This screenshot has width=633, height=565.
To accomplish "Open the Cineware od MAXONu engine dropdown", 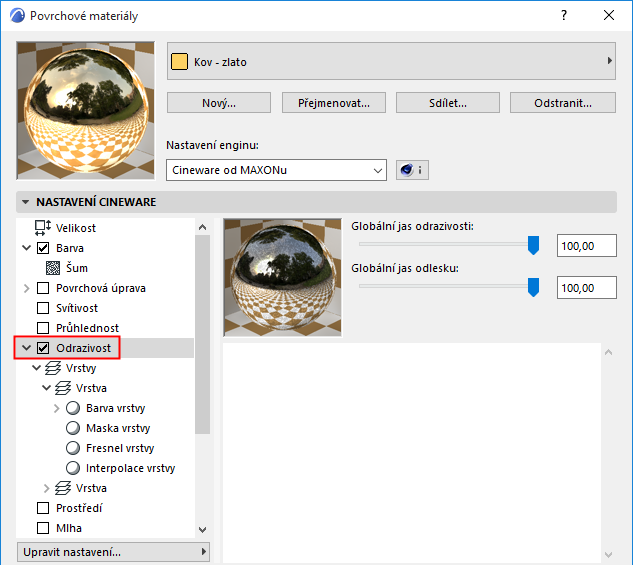I will click(276, 170).
